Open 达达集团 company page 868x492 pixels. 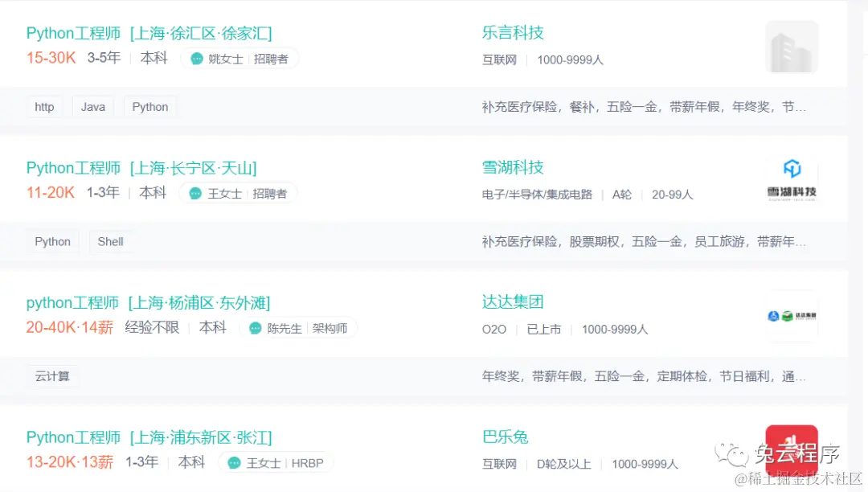(x=513, y=301)
